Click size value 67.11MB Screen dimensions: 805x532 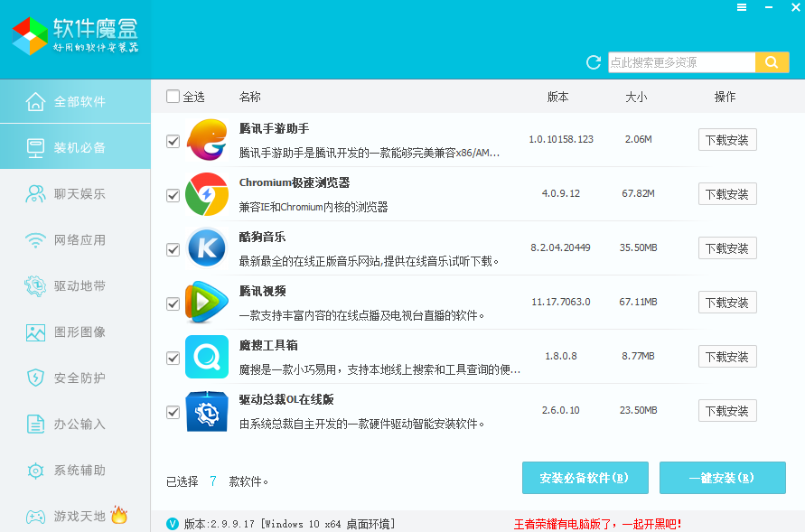point(638,302)
